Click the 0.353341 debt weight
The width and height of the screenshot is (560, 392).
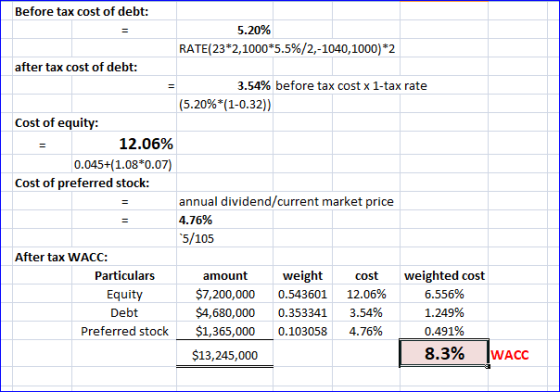pos(302,313)
